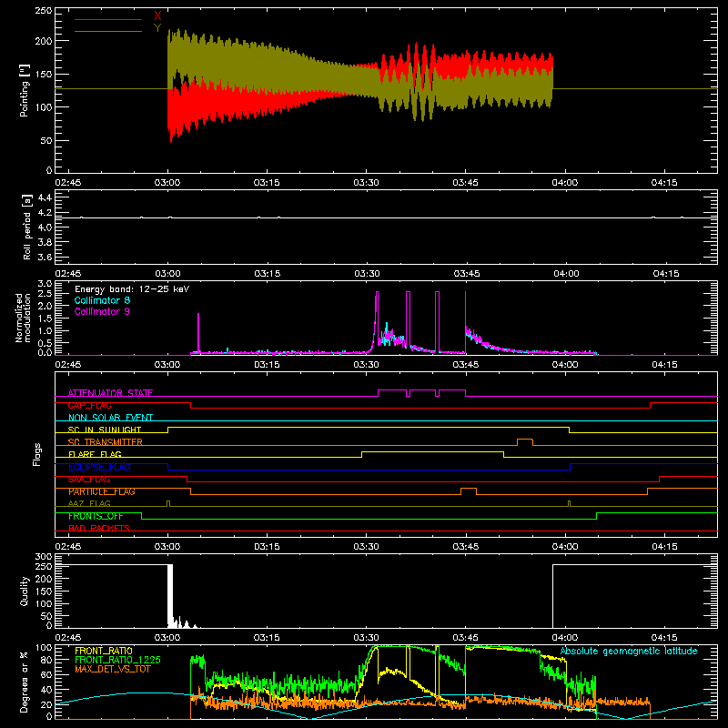This screenshot has height=728, width=728.
Task: Click the SAA_FLAG label
Action: coord(89,480)
